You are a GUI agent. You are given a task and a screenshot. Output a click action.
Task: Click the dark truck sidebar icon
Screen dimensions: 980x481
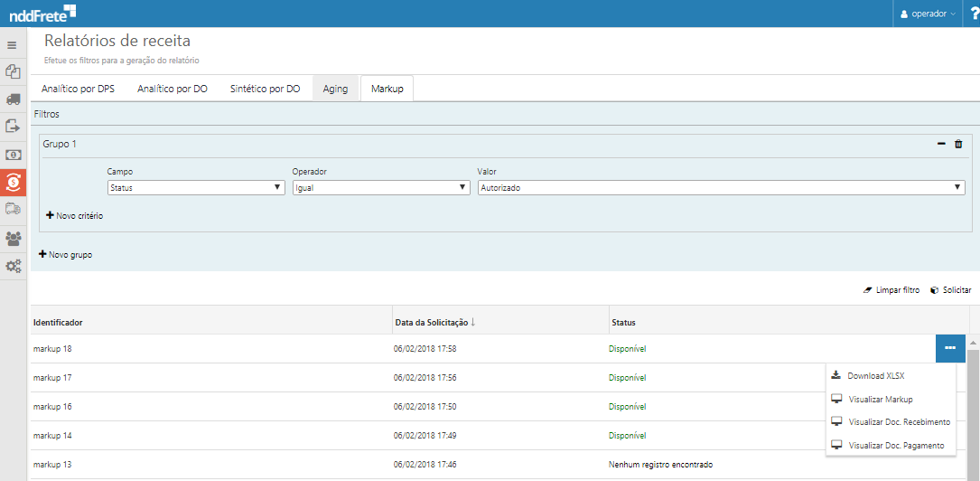click(13, 99)
